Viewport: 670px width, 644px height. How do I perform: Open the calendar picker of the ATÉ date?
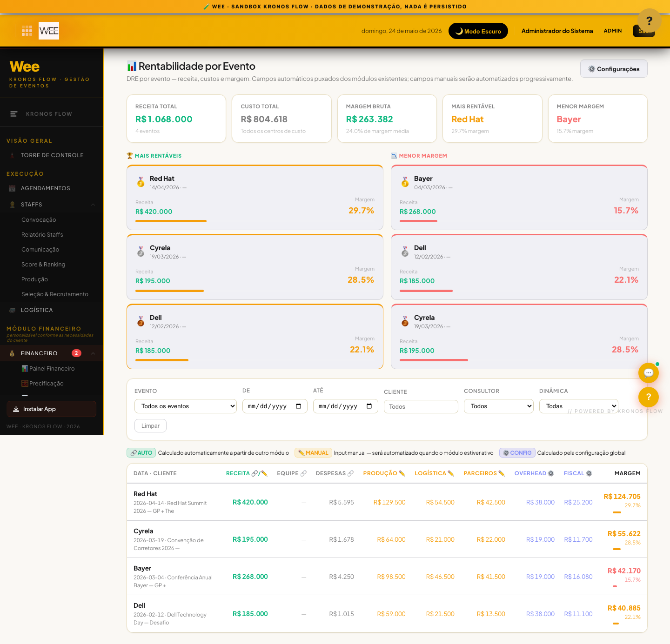(x=369, y=406)
